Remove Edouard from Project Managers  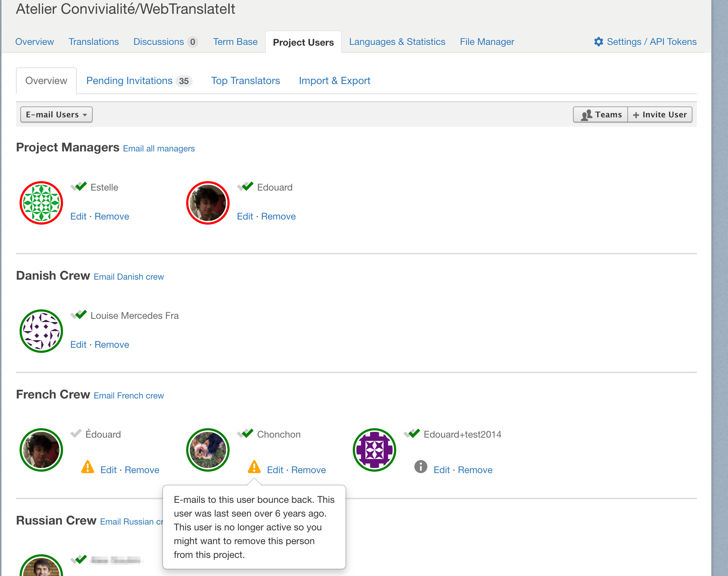278,216
